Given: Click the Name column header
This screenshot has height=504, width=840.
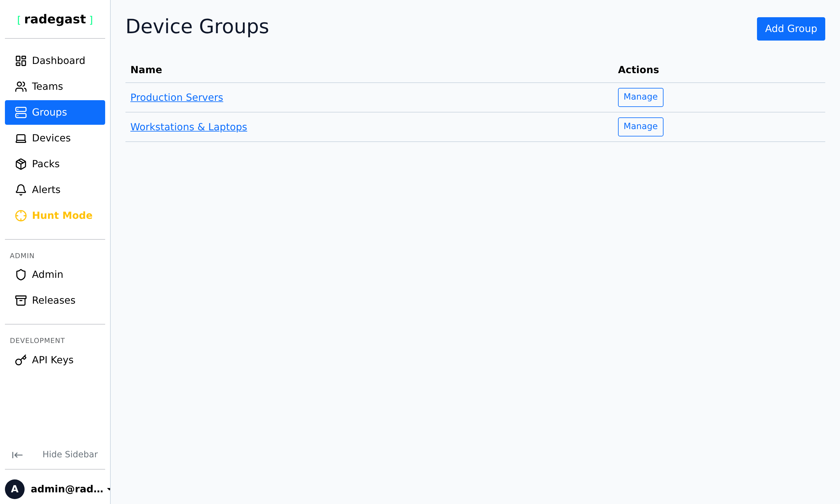Looking at the screenshot, I should click(146, 70).
